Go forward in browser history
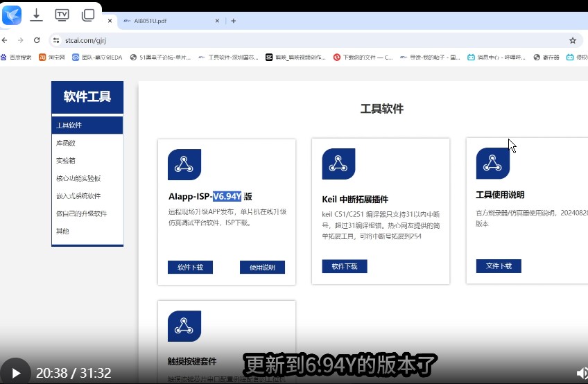Screen dimensions: 588x384 point(21,40)
